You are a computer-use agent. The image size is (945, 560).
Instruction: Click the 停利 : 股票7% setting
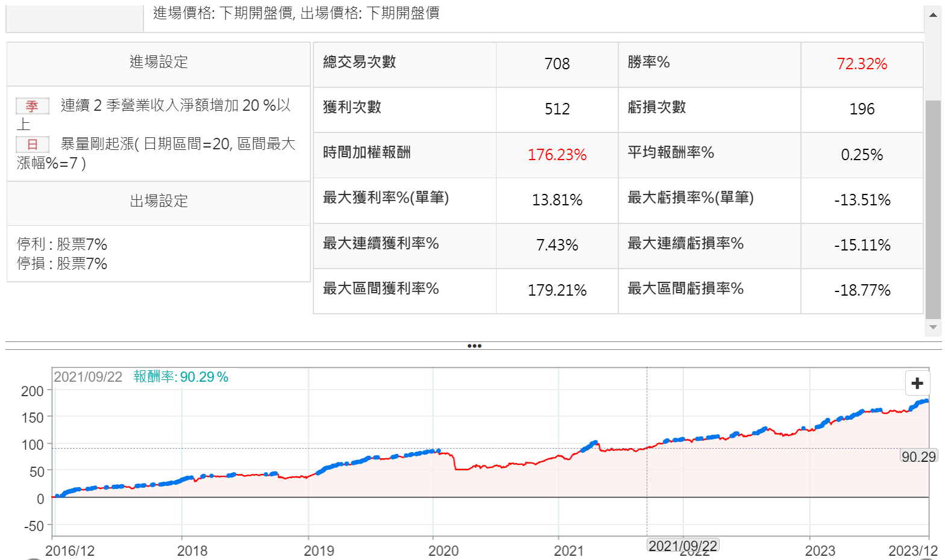[x=62, y=244]
